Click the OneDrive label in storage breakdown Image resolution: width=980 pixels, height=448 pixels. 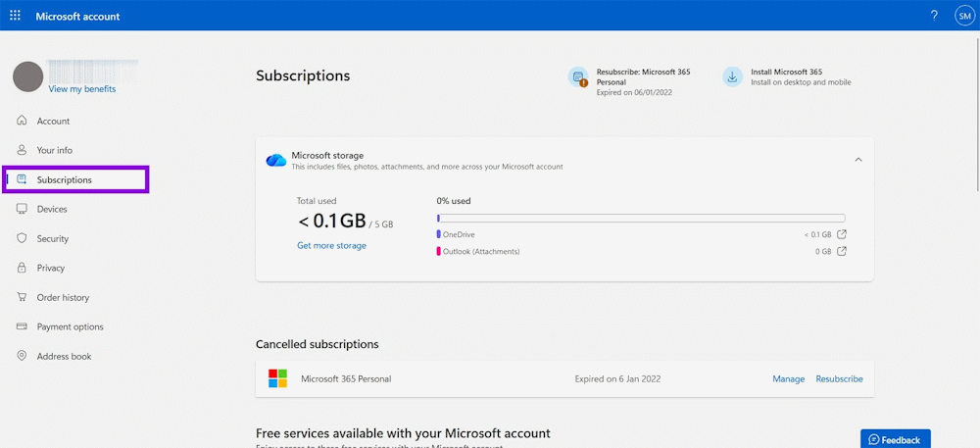[x=459, y=234]
